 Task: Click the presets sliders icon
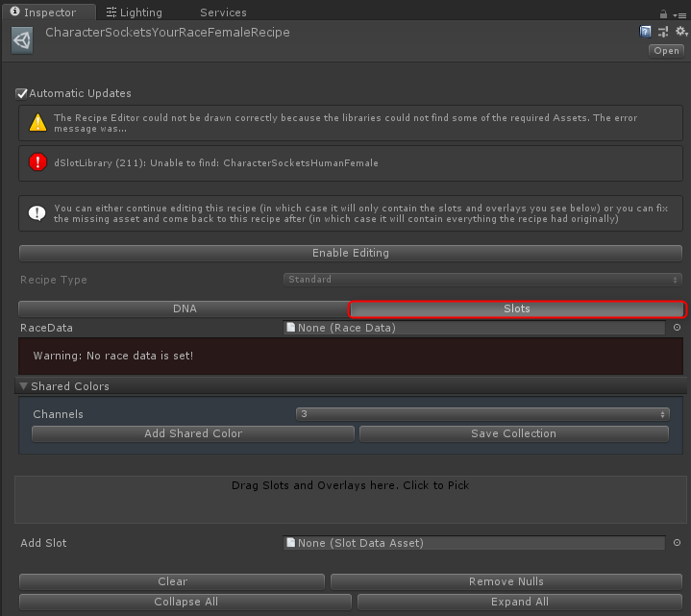tap(663, 32)
